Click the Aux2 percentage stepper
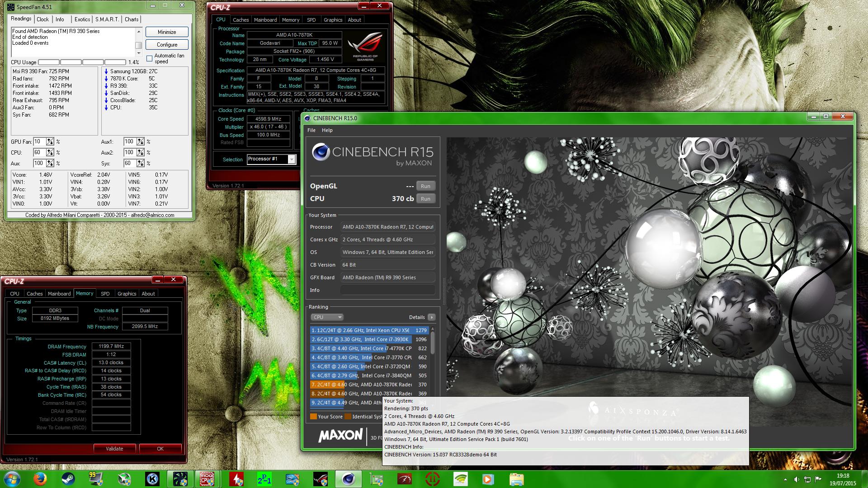The height and width of the screenshot is (488, 868). [x=141, y=152]
